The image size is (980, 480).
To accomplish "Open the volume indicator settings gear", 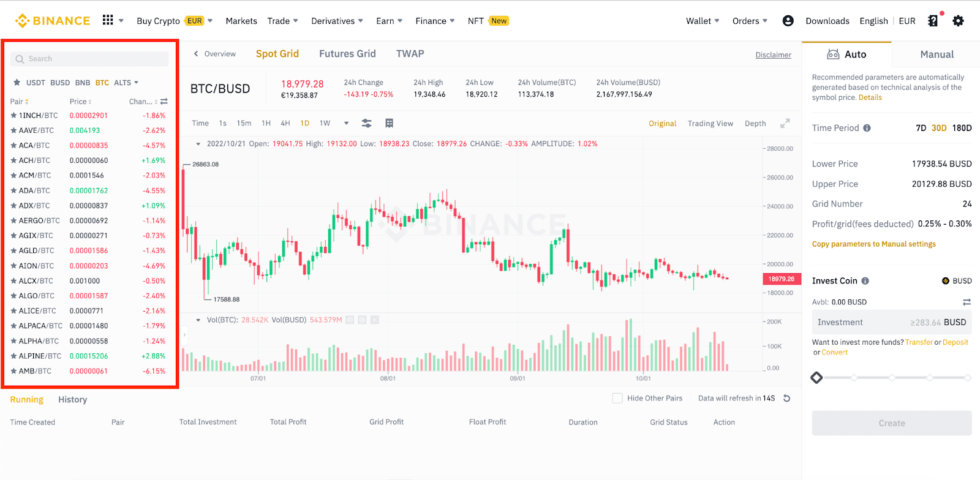I will tap(362, 320).
